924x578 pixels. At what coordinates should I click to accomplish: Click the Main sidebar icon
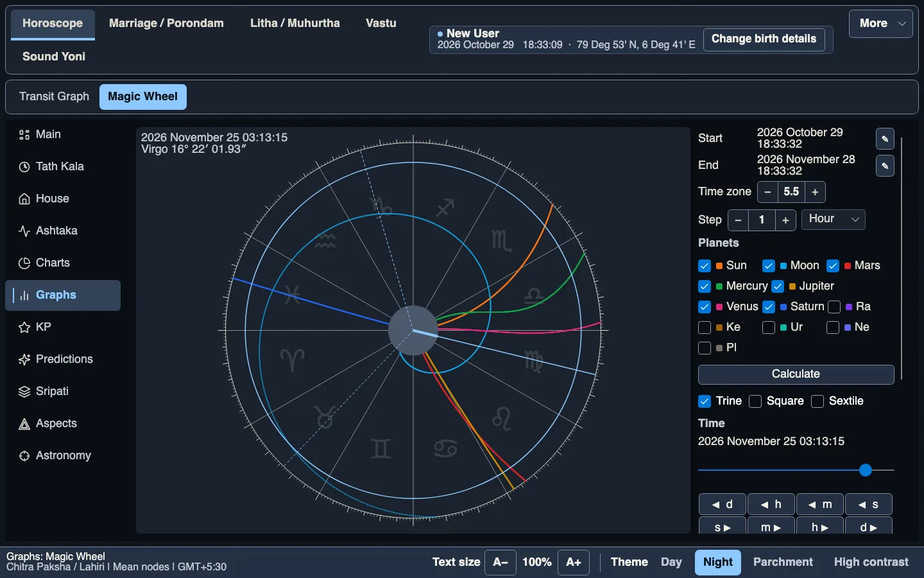coord(24,135)
